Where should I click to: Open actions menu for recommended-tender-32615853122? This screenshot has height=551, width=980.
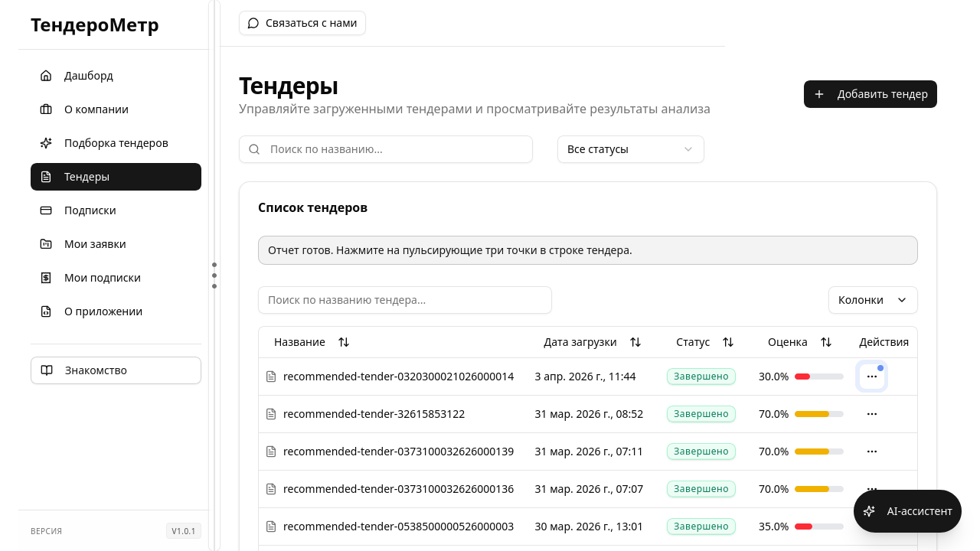[x=872, y=414]
